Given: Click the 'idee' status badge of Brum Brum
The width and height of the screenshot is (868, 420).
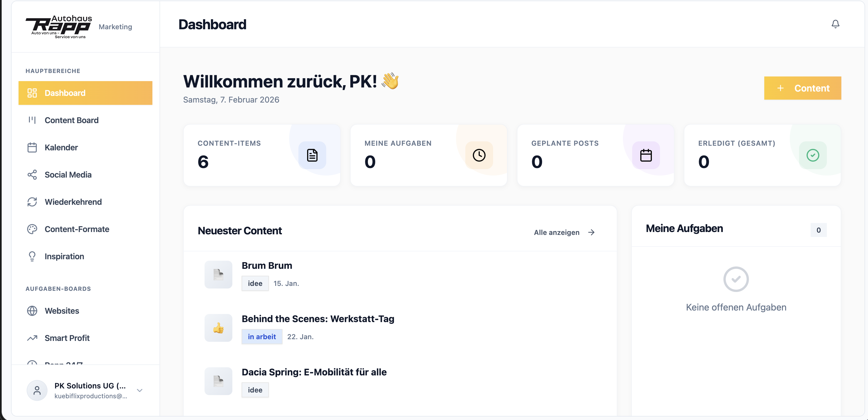Looking at the screenshot, I should 255,283.
